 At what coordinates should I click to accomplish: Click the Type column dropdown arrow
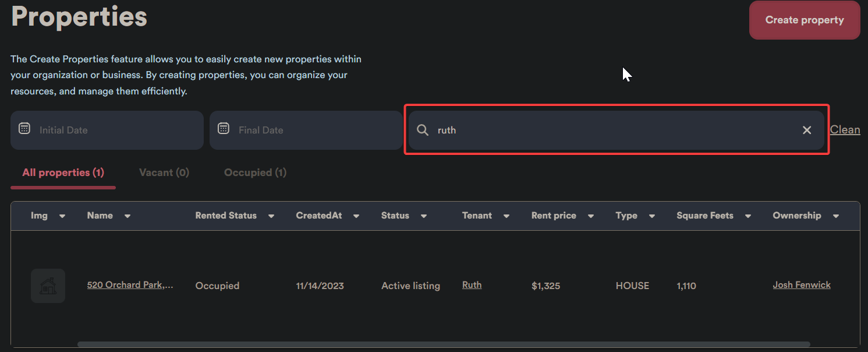click(652, 216)
